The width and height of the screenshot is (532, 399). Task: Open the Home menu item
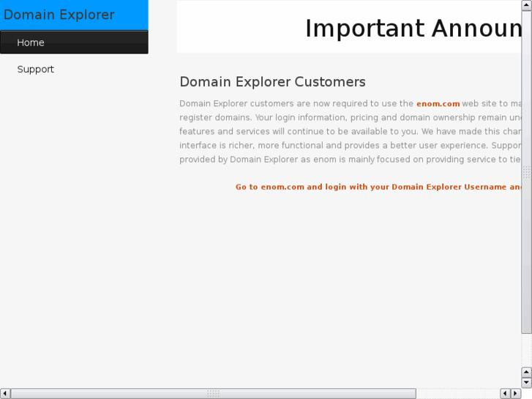click(x=74, y=42)
